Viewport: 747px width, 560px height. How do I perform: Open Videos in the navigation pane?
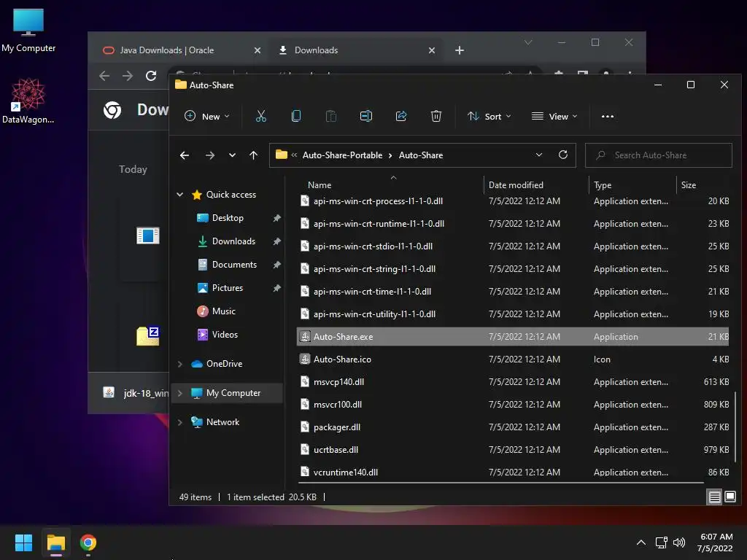click(225, 335)
